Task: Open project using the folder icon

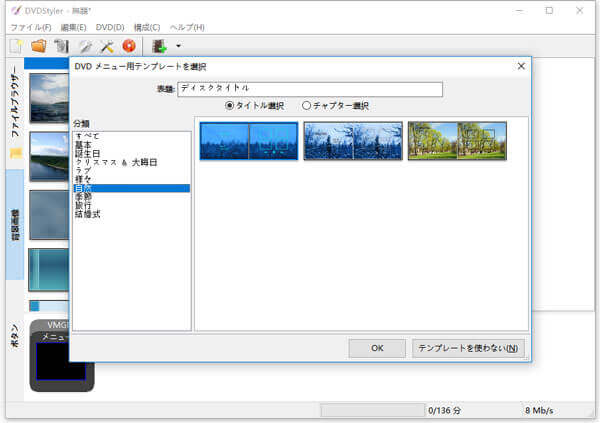Action: 38,46
